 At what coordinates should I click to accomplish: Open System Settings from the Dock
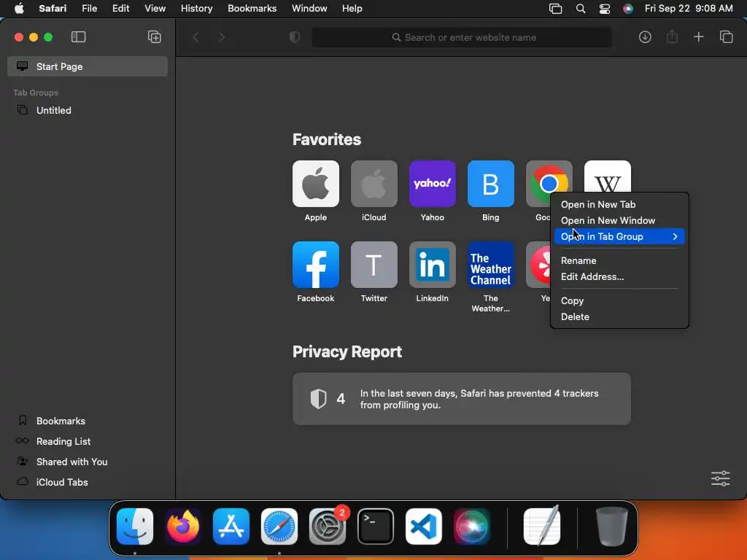[x=328, y=526]
